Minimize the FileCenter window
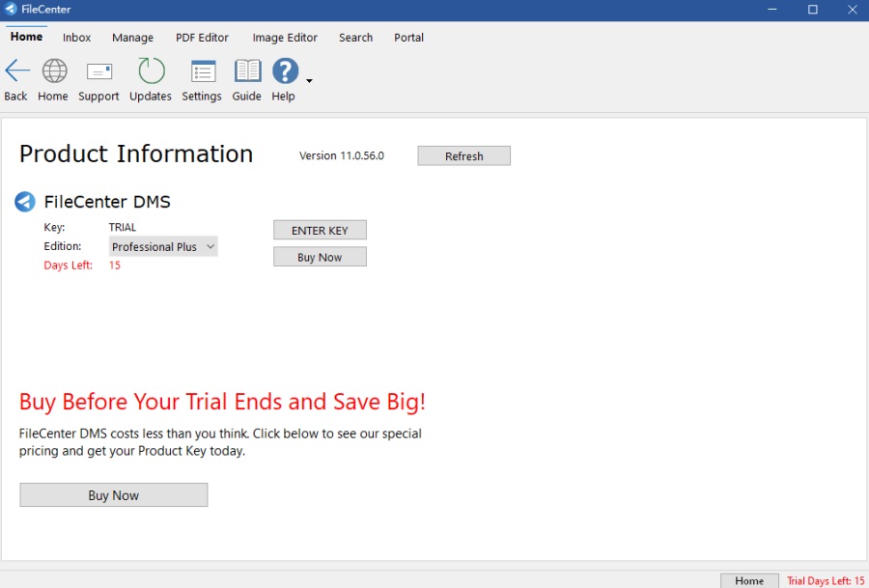This screenshot has height=588, width=869. click(x=772, y=10)
